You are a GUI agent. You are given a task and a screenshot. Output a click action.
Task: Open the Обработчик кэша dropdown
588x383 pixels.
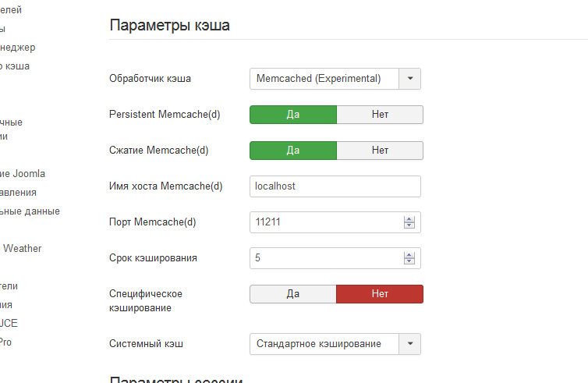point(335,79)
